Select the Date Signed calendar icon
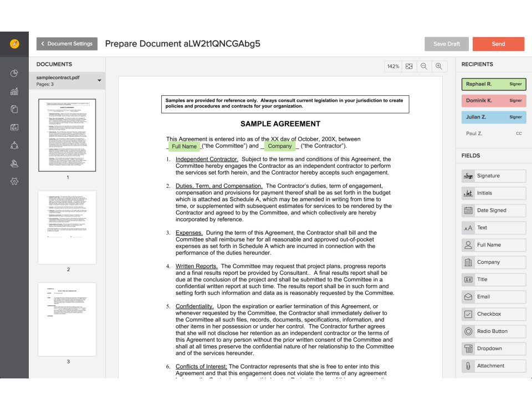The height and width of the screenshot is (410, 532). (x=468, y=210)
